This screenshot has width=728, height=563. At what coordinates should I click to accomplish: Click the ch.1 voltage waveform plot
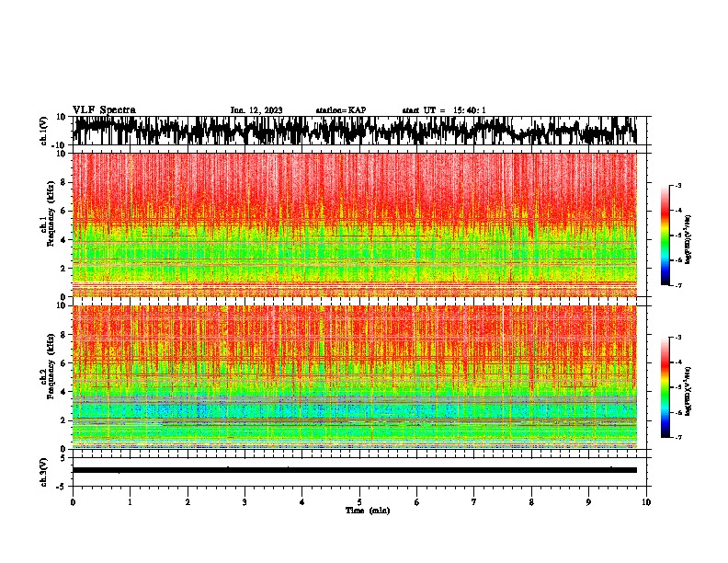click(359, 131)
